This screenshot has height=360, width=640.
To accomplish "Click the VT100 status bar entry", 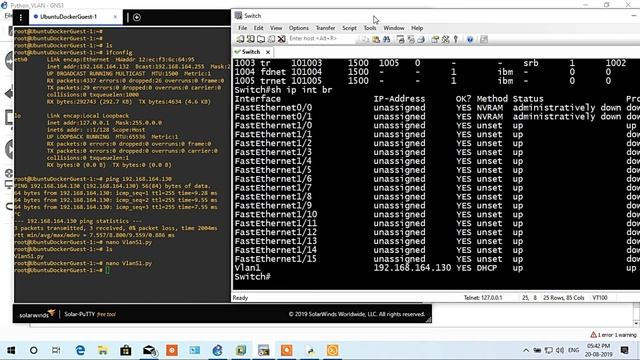I will tap(600, 298).
